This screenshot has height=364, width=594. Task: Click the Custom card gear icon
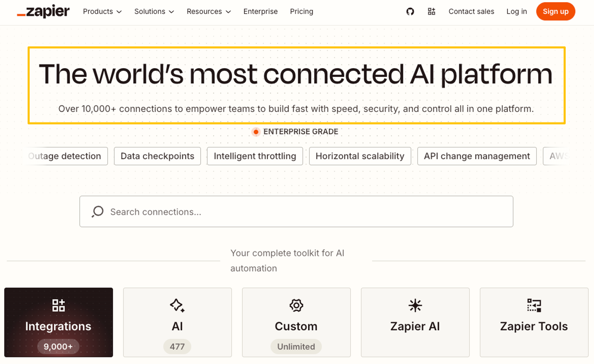(296, 305)
